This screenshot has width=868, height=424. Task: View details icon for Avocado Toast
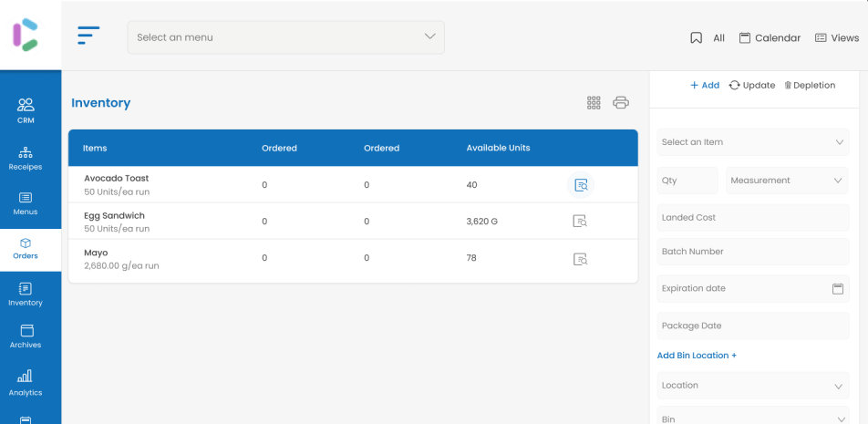coord(581,185)
